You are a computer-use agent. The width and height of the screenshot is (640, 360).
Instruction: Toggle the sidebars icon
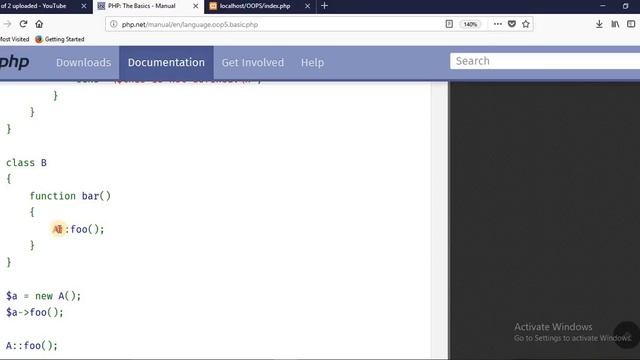tap(631, 24)
